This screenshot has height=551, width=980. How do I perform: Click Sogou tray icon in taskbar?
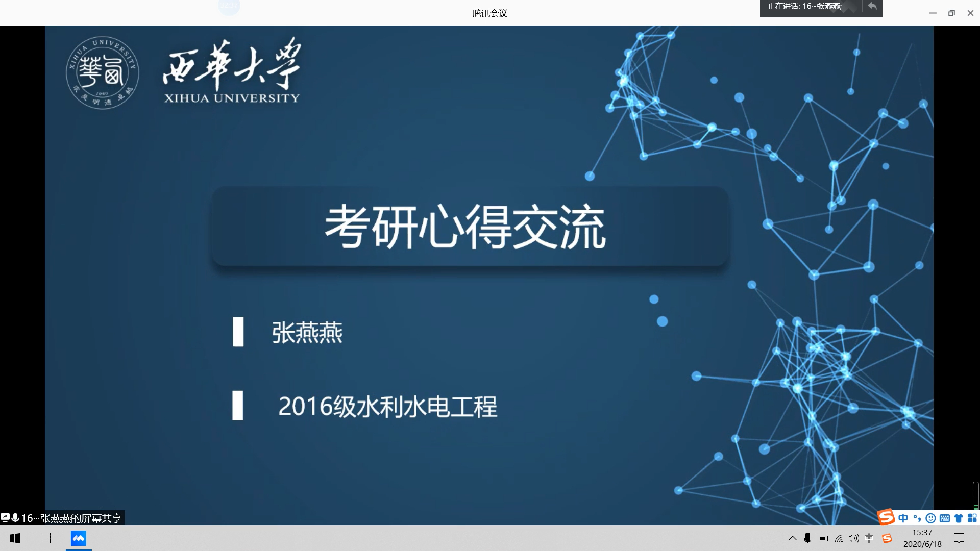point(887,538)
